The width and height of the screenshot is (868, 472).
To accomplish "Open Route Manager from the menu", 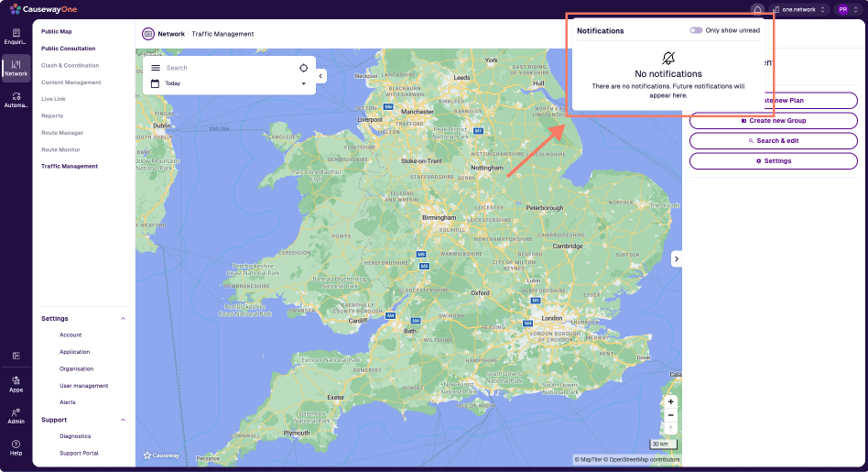I will click(62, 133).
